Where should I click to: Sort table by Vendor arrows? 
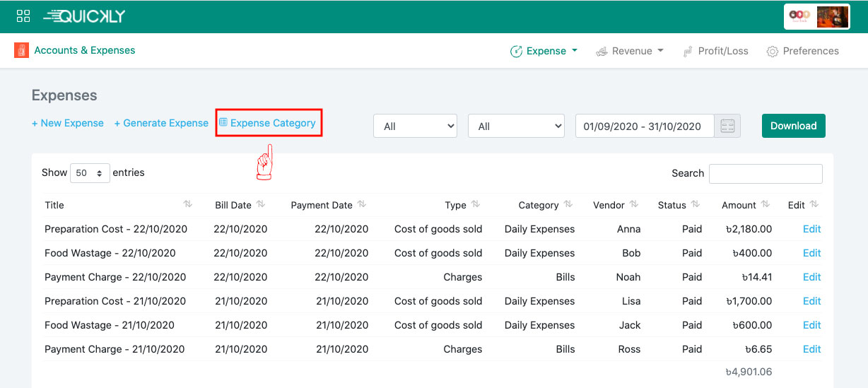pyautogui.click(x=634, y=204)
